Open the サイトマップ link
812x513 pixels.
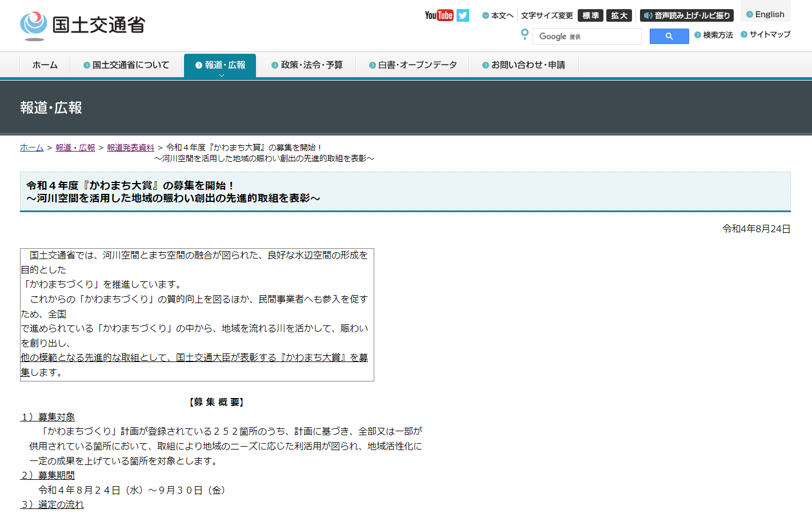(x=766, y=34)
